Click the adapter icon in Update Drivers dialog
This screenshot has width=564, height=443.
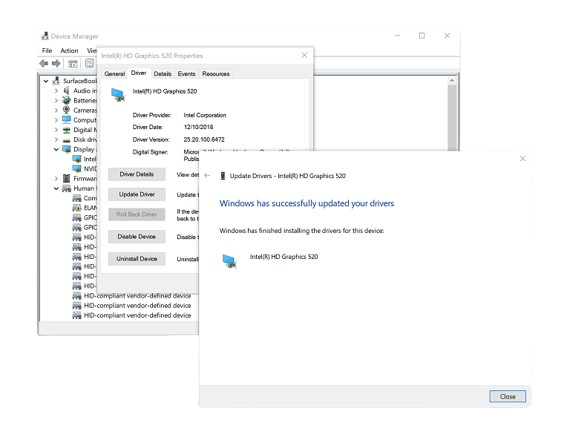(229, 261)
